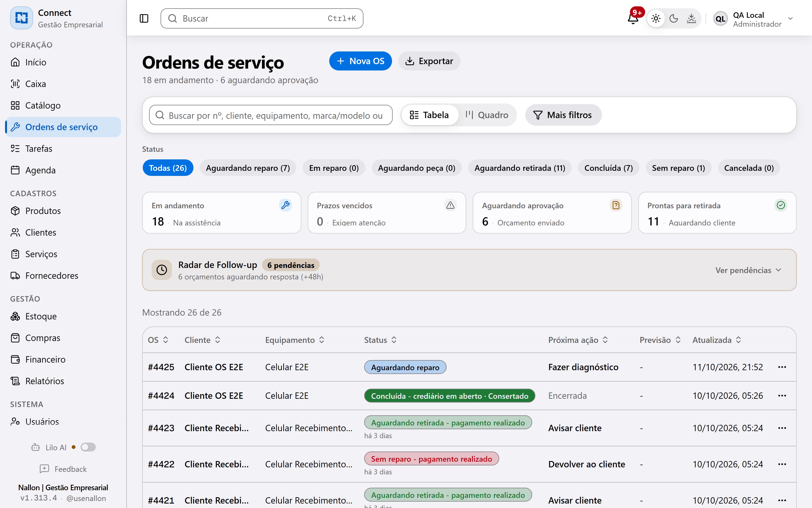Open row menu for OS #4422
This screenshot has height=508, width=812.
[x=782, y=464]
